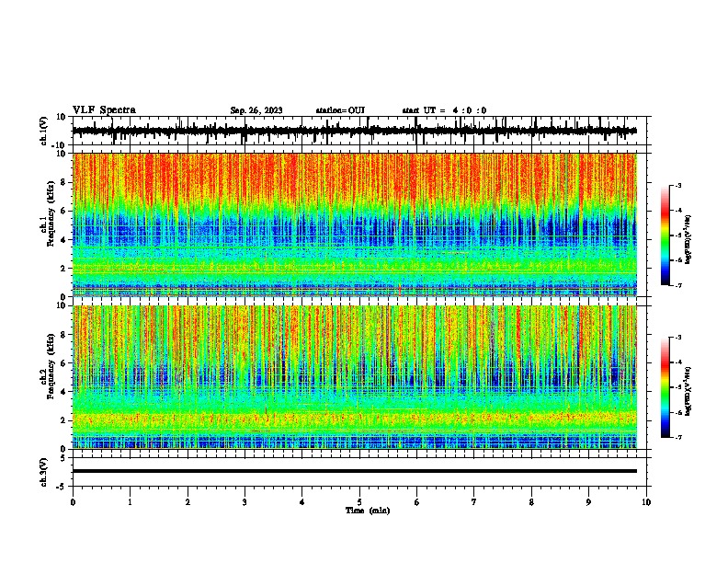This screenshot has width=728, height=563.
Task: Click the "station=OUI" label
Action: tap(340, 110)
